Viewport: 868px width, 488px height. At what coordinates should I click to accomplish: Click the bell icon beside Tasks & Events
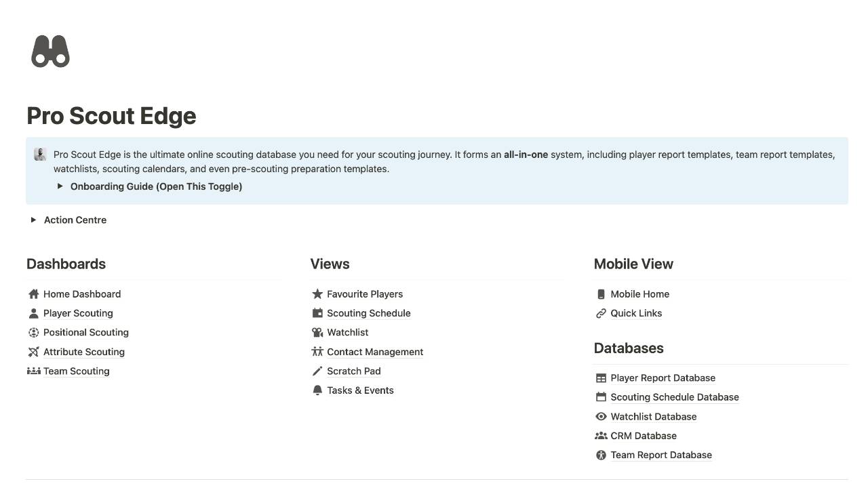[317, 390]
